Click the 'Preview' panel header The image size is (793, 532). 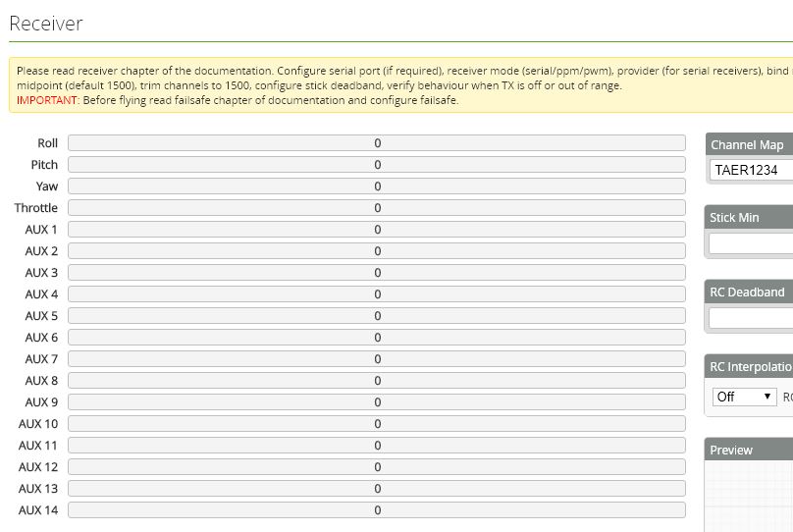pos(749,450)
